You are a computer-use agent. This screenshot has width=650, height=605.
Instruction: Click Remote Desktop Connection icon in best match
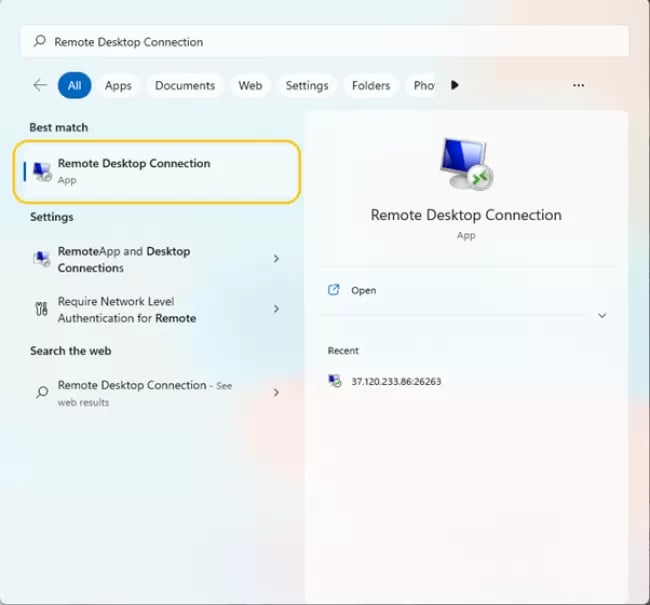pyautogui.click(x=42, y=172)
